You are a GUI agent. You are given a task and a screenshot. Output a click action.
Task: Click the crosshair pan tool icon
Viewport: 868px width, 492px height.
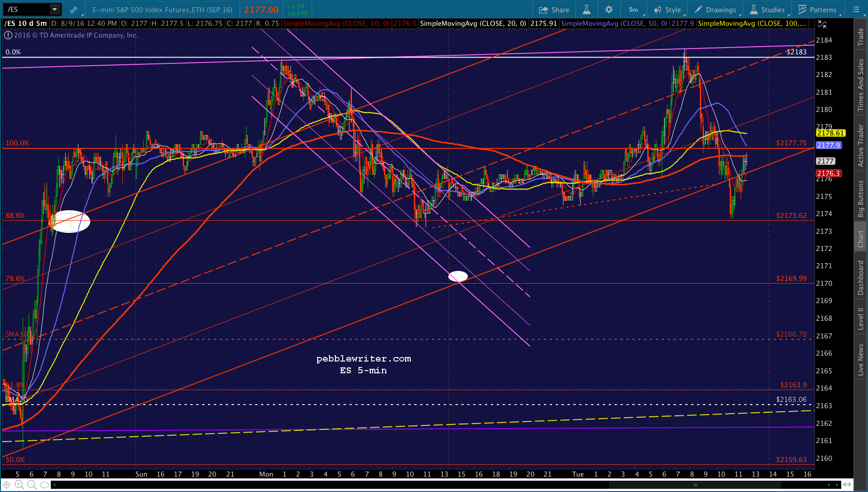click(x=7, y=485)
